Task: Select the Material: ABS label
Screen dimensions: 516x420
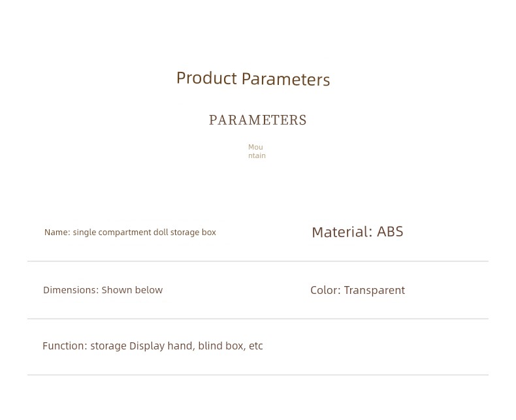Action: tap(357, 232)
